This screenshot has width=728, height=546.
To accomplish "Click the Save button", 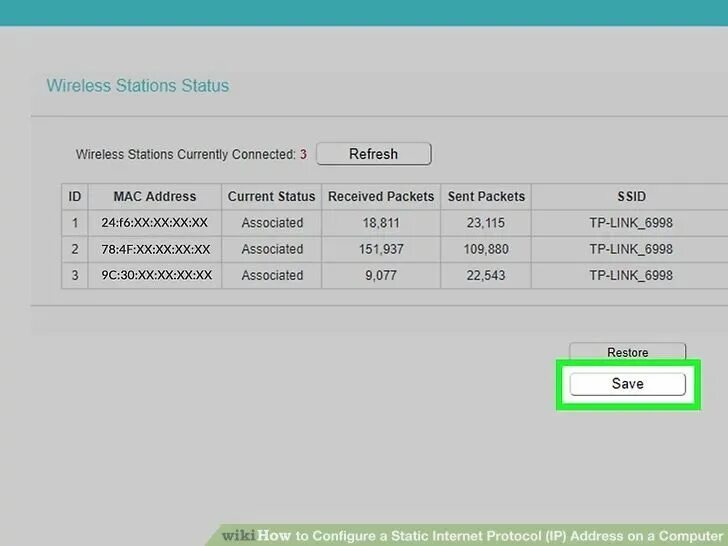I will coord(627,384).
